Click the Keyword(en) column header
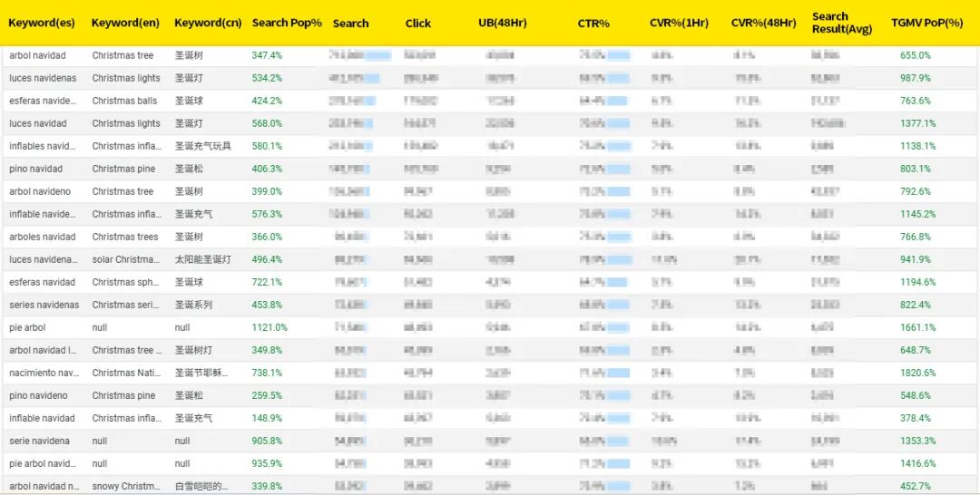980x495 pixels. tap(125, 23)
